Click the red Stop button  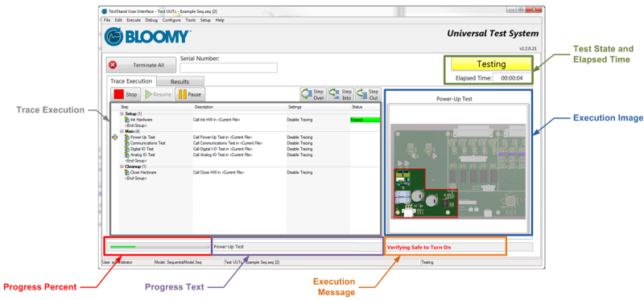click(x=126, y=94)
